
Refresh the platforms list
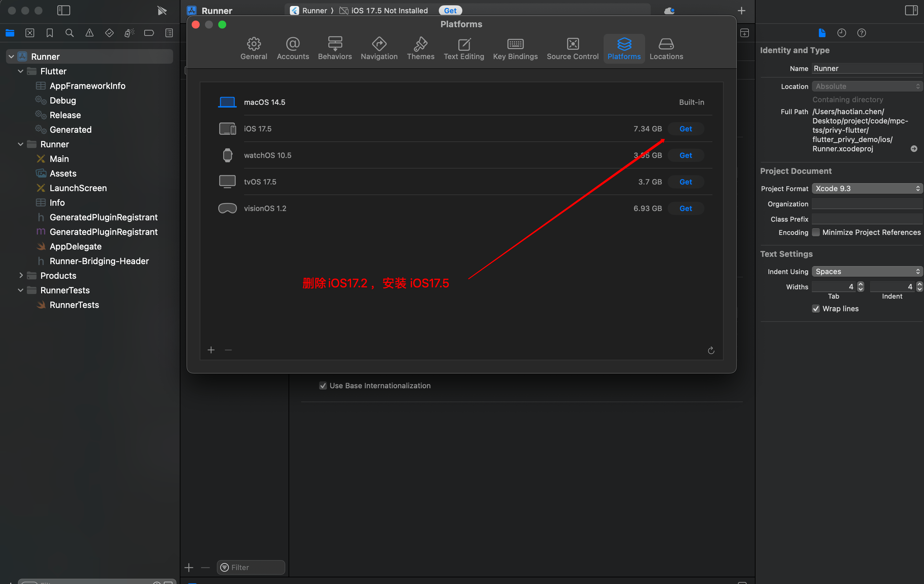pyautogui.click(x=711, y=350)
